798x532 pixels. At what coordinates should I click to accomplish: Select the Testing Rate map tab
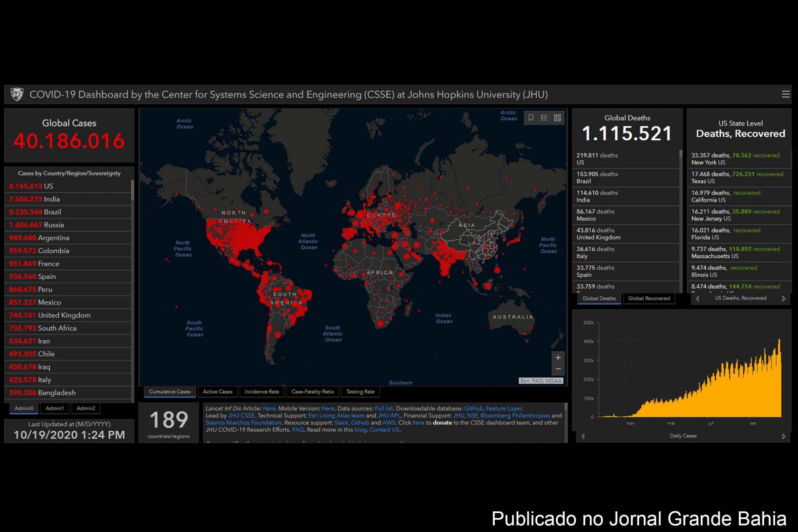pos(360,392)
